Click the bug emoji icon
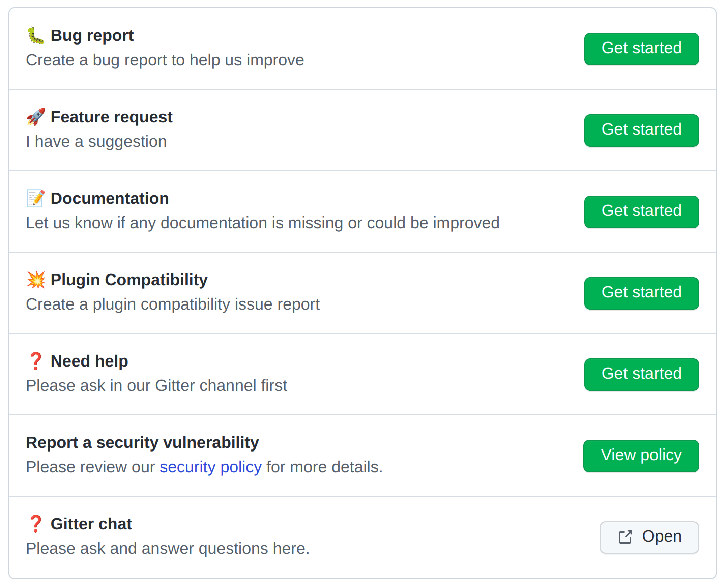The image size is (725, 585). pyautogui.click(x=36, y=36)
